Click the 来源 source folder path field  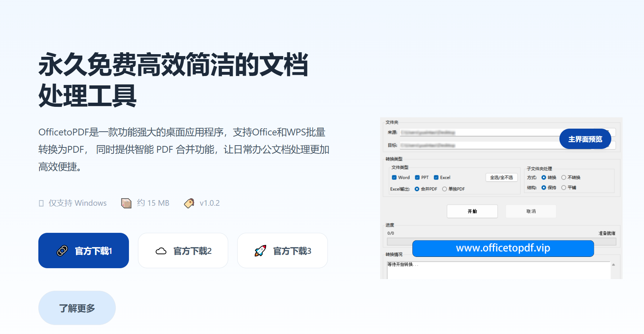(x=477, y=132)
